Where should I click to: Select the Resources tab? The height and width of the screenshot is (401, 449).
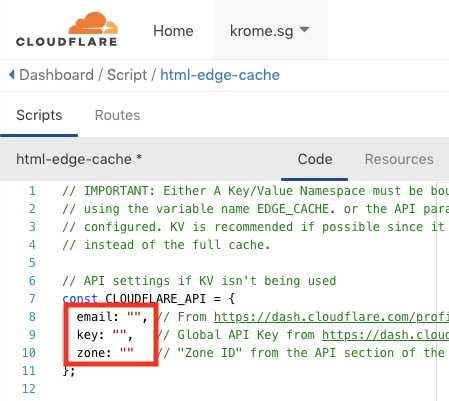coord(399,159)
